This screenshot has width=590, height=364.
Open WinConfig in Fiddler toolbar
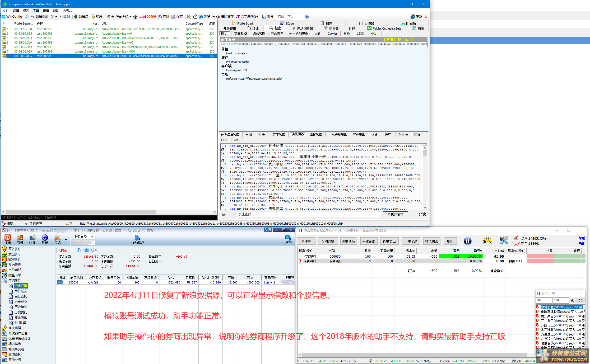[12, 17]
